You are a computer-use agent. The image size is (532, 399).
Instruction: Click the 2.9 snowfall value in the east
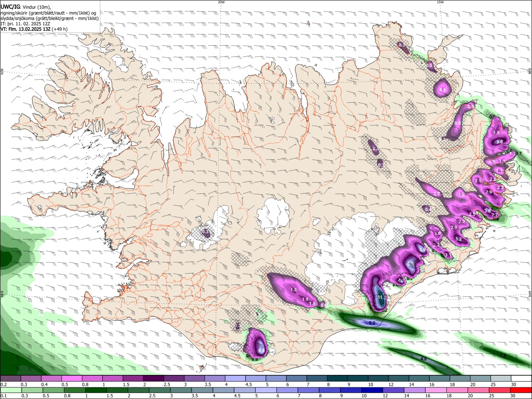489,192
